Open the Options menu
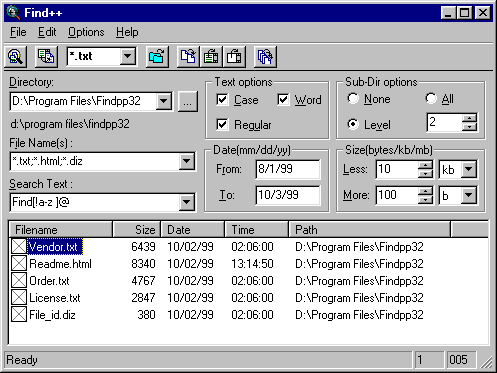The height and width of the screenshot is (373, 497). (x=86, y=32)
